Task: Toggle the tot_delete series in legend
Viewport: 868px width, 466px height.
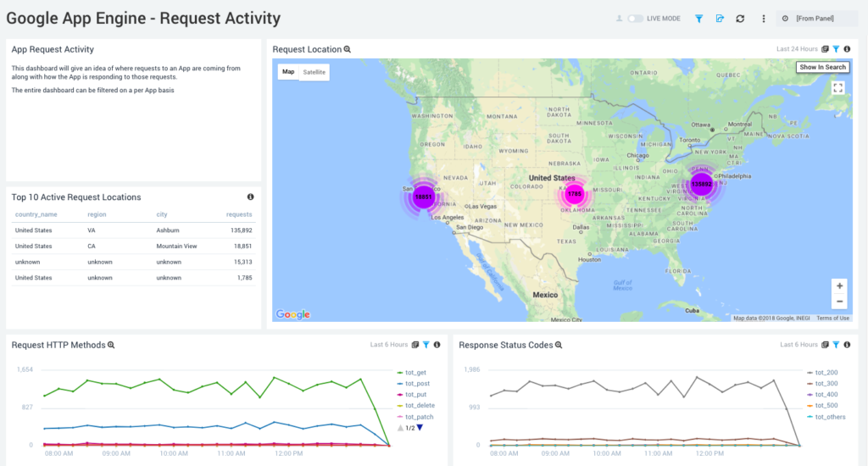Action: point(415,406)
